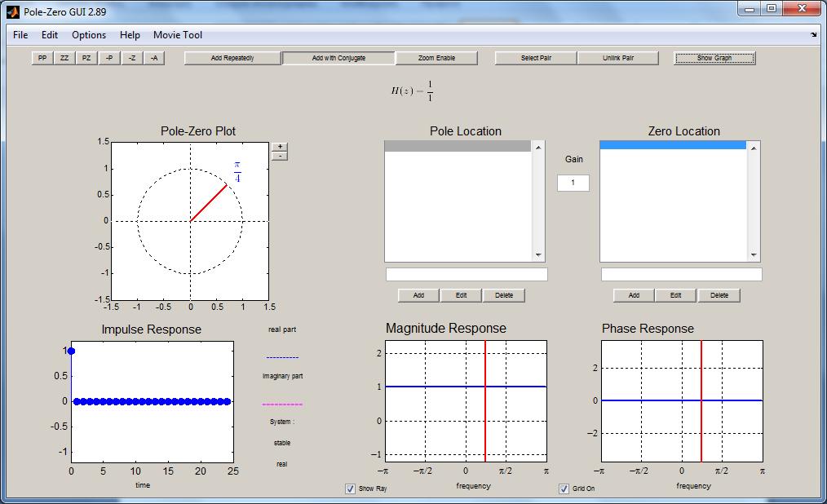Click Pole Location list scroll-up arrow
The width and height of the screenshot is (827, 504).
(538, 148)
